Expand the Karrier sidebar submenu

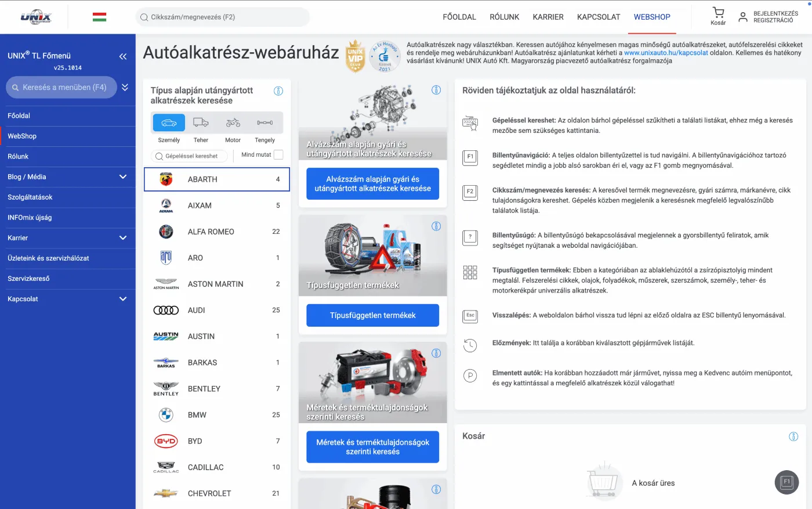point(123,237)
